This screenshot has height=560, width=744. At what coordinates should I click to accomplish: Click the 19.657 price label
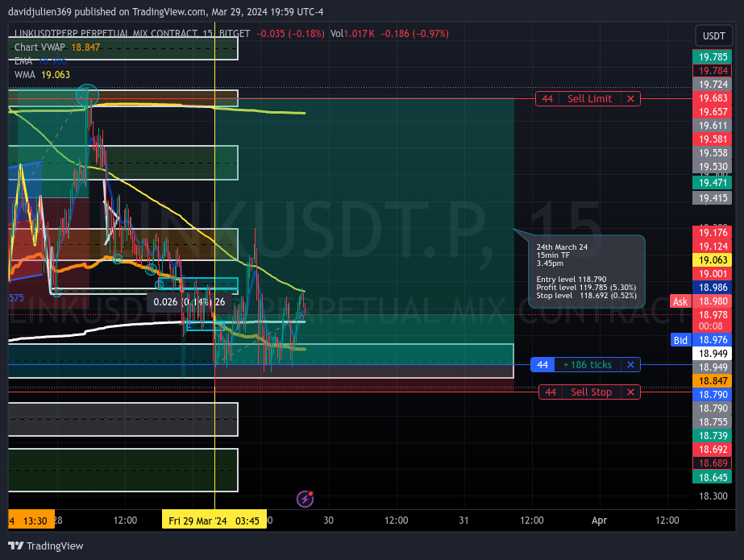(713, 112)
